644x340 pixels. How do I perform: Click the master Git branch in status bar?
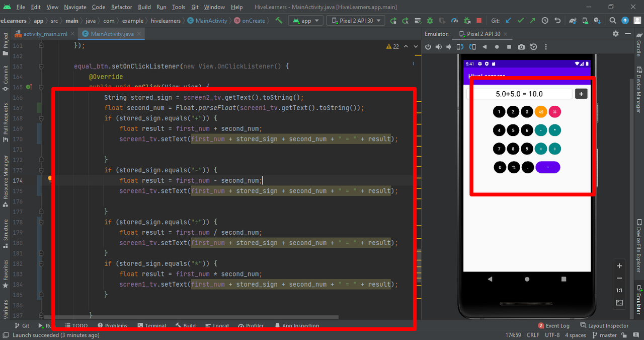click(x=604, y=335)
